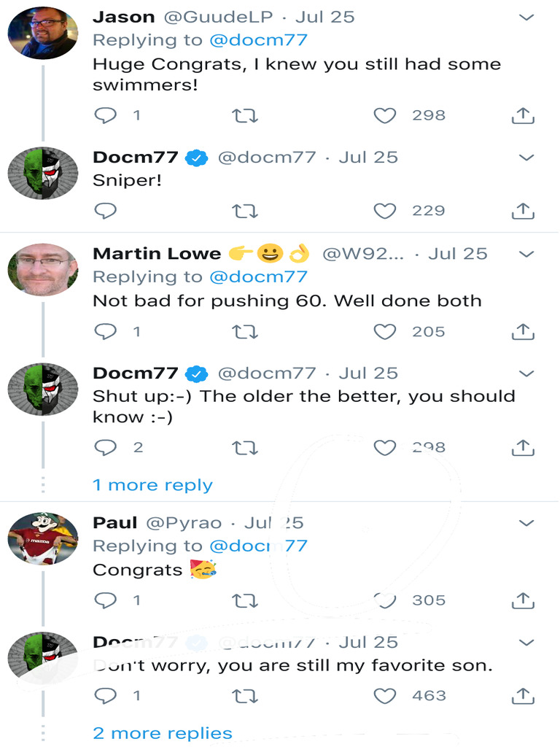Expand options chevron on Paul's tweet
The image size is (560, 747).
(526, 523)
